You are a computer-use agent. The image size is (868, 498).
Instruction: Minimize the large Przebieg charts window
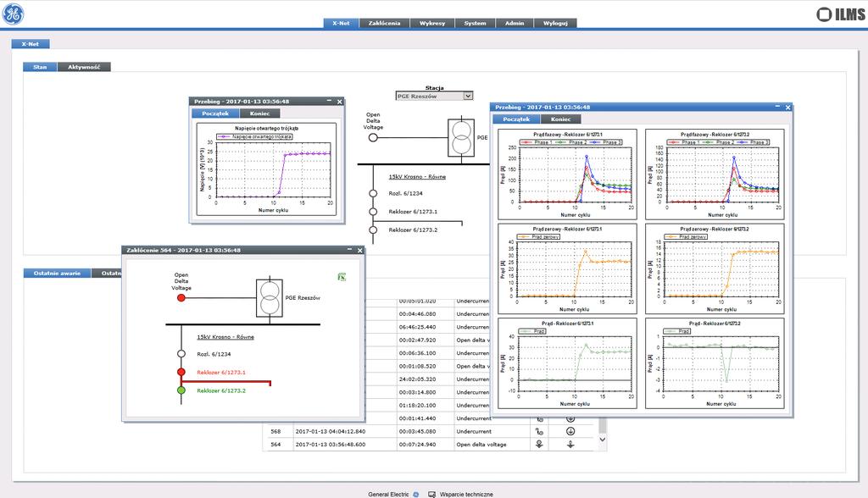[x=777, y=107]
